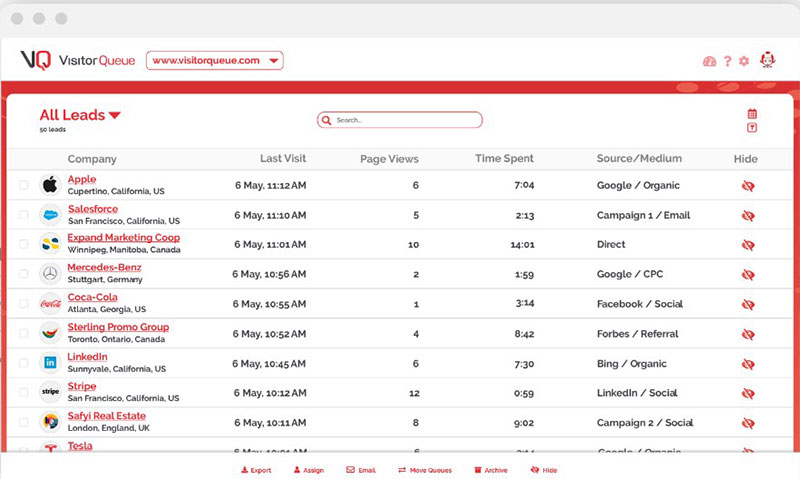The width and height of the screenshot is (800, 479).
Task: Click the Apple company logo
Action: pyautogui.click(x=50, y=185)
